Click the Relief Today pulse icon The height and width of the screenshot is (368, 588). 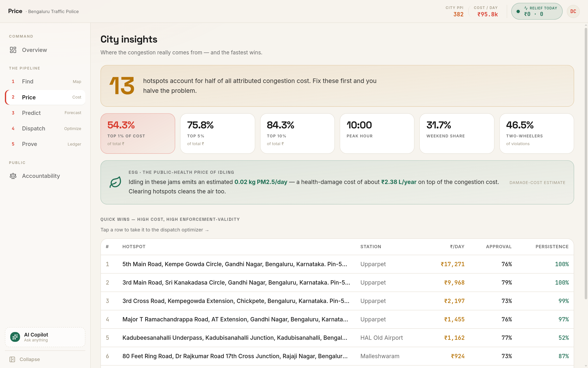coord(526,8)
